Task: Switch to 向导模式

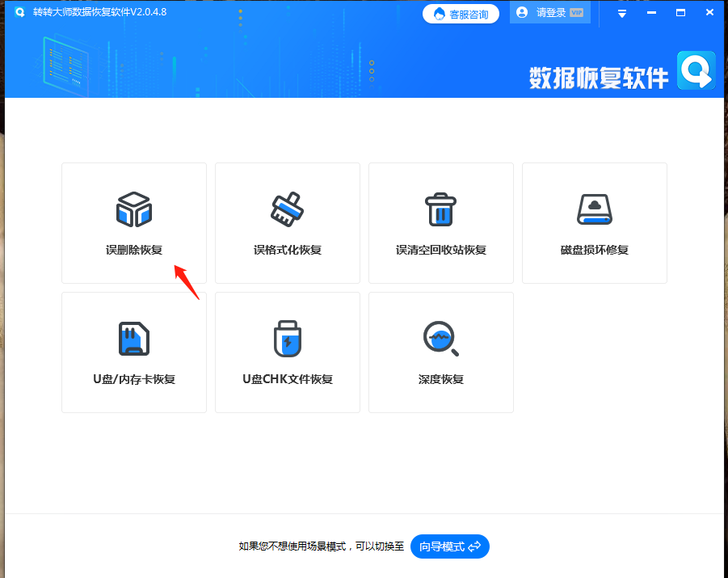Action: click(x=450, y=546)
